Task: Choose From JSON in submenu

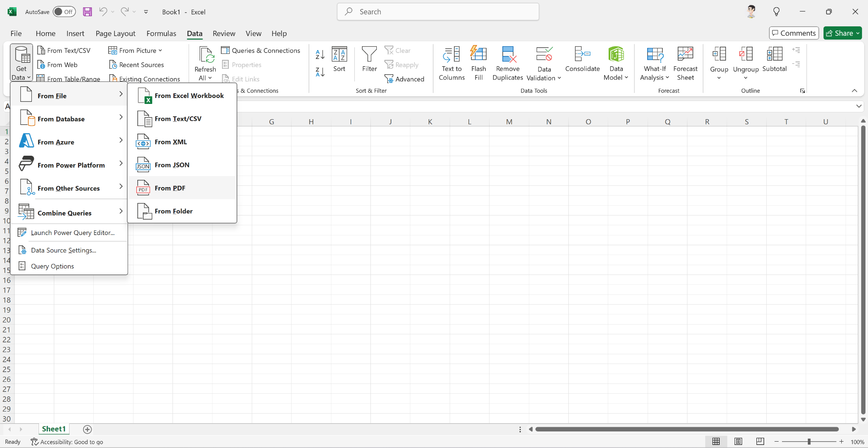Action: pyautogui.click(x=182, y=165)
